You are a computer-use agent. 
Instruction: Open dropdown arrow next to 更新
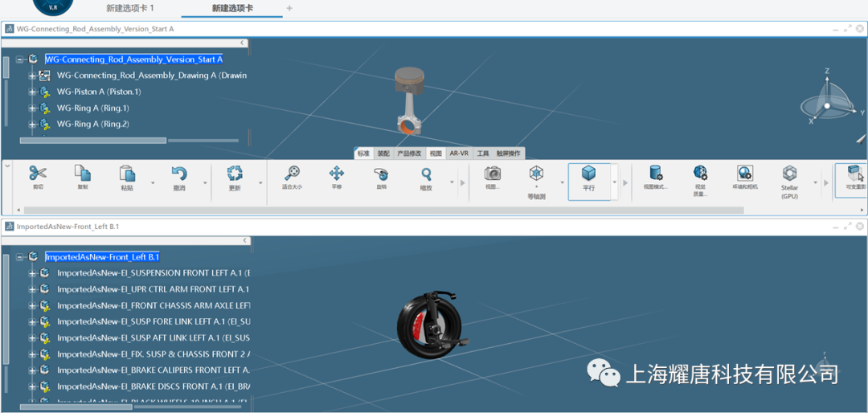click(260, 182)
